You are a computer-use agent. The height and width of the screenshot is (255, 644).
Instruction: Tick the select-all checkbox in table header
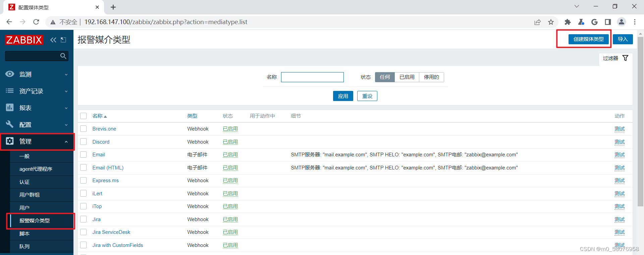[84, 116]
